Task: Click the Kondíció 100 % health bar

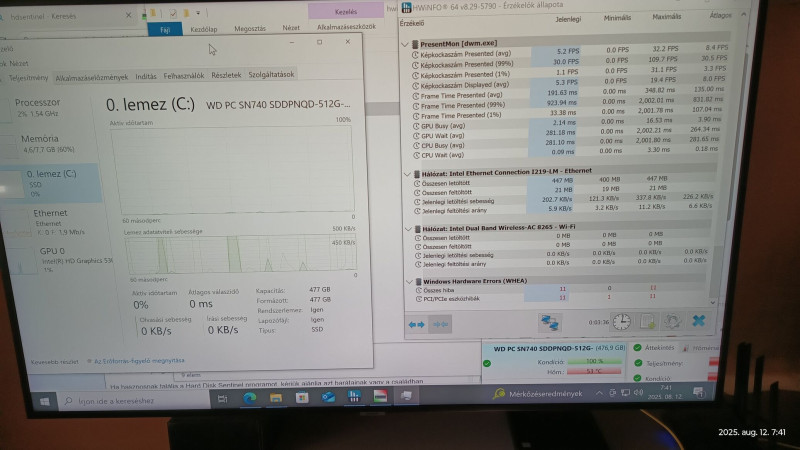Action: pyautogui.click(x=594, y=361)
